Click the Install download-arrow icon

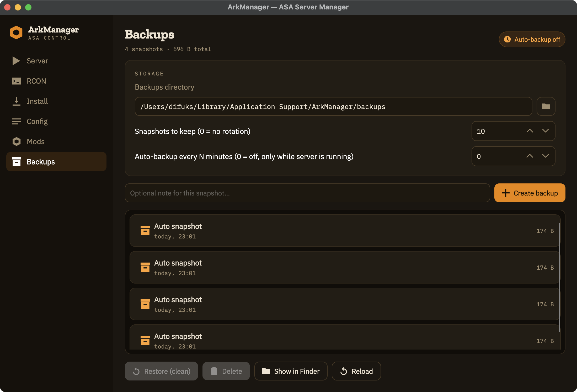16,101
